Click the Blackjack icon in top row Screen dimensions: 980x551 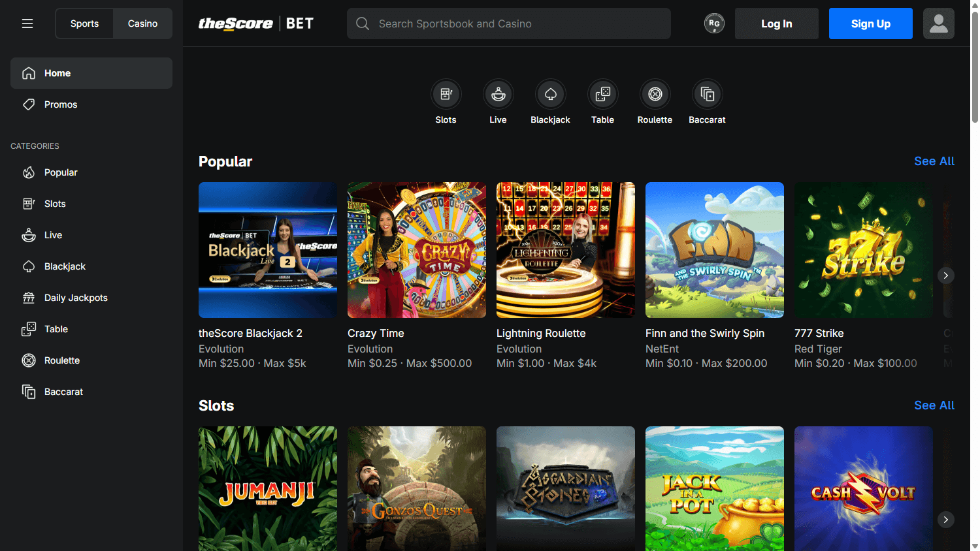tap(550, 93)
